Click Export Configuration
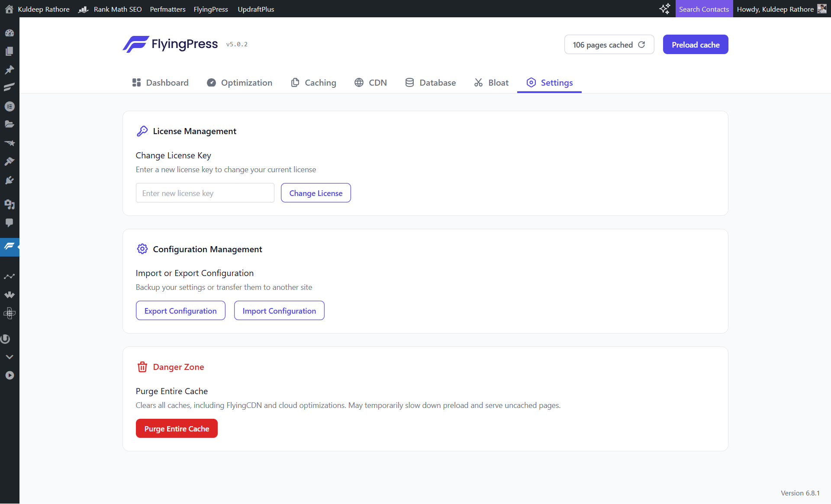Screen dimensions: 831x504 tap(180, 311)
